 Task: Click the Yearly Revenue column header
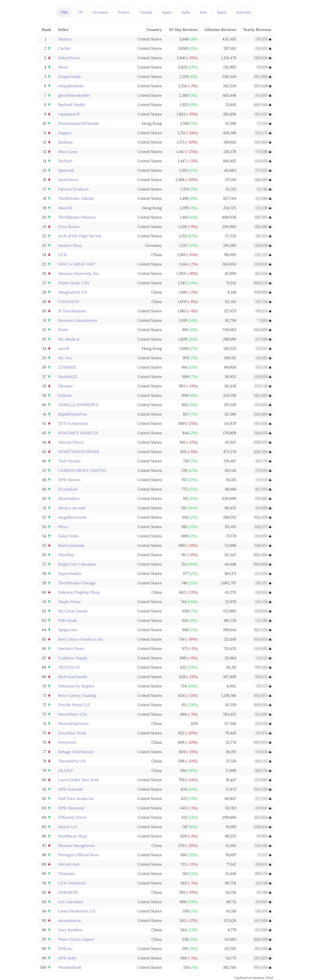coord(257,30)
